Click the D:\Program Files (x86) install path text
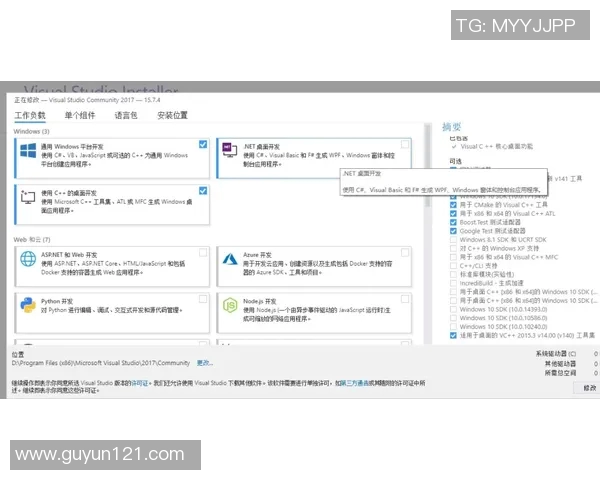 click(101, 363)
